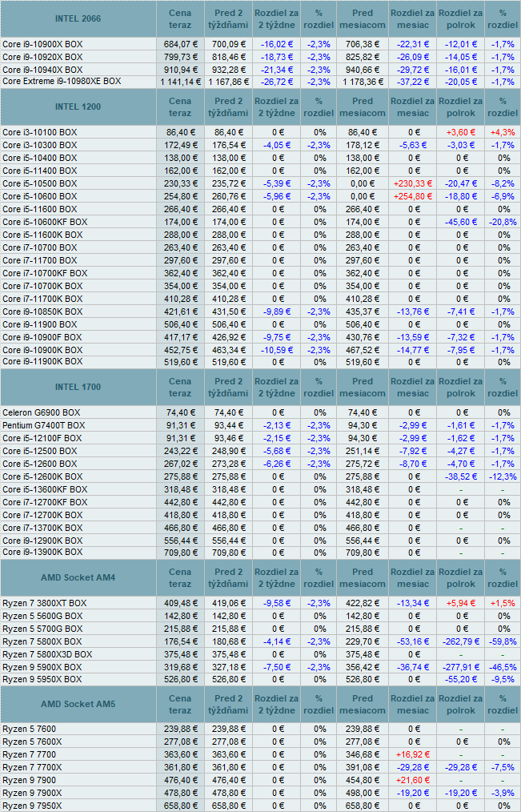Screen dimensions: 521x812
Task: Select Ryzen 9 5950X BOX product name
Action: point(42,679)
